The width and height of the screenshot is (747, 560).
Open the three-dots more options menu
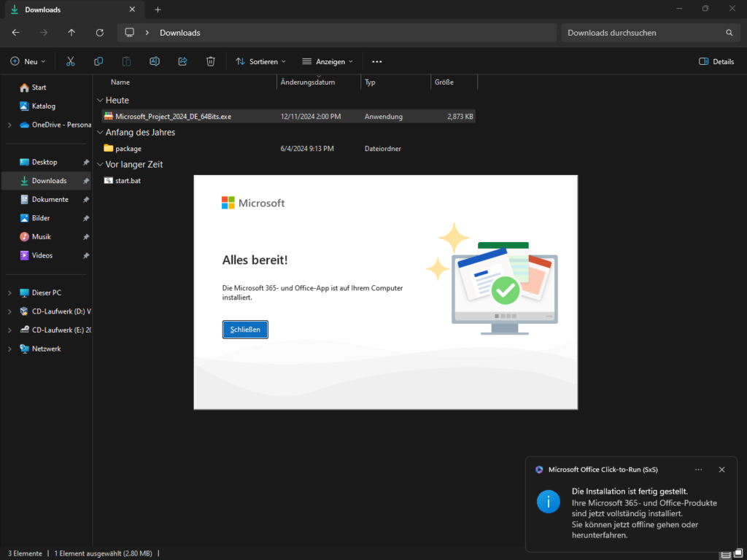[x=377, y=61]
